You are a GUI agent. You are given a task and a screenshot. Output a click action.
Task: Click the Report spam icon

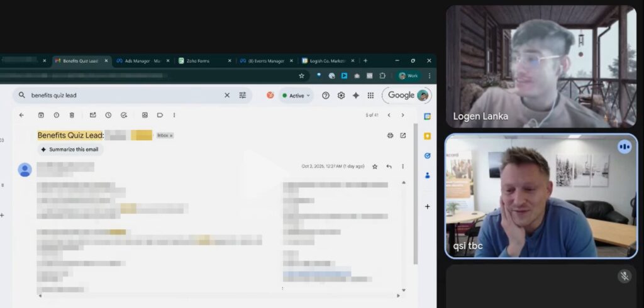[x=57, y=115]
